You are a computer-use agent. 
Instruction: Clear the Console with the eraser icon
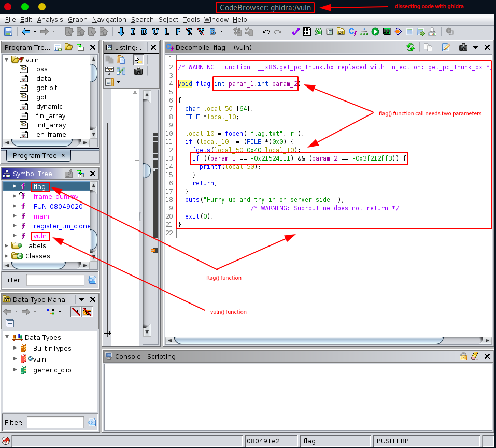pyautogui.click(x=474, y=356)
